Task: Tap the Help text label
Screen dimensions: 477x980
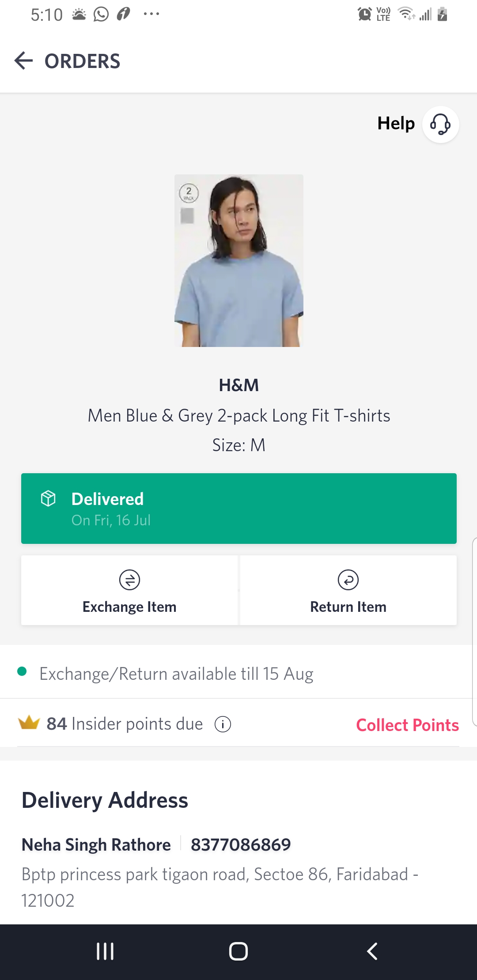Action: tap(396, 124)
